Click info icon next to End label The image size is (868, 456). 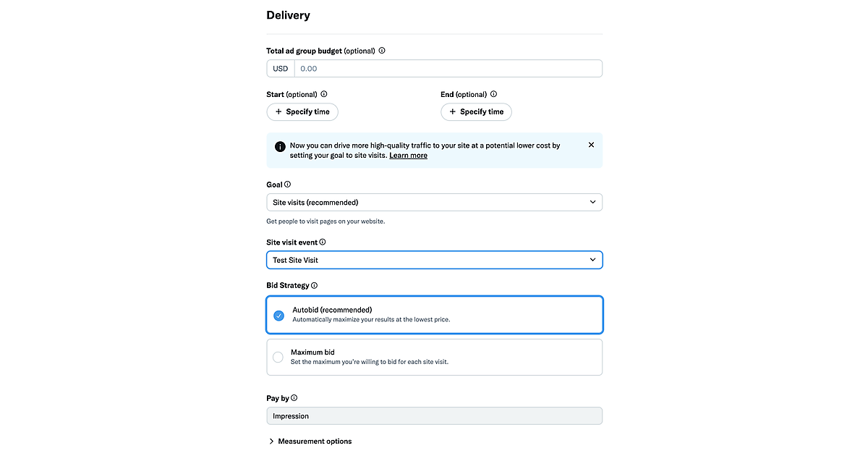pyautogui.click(x=493, y=94)
